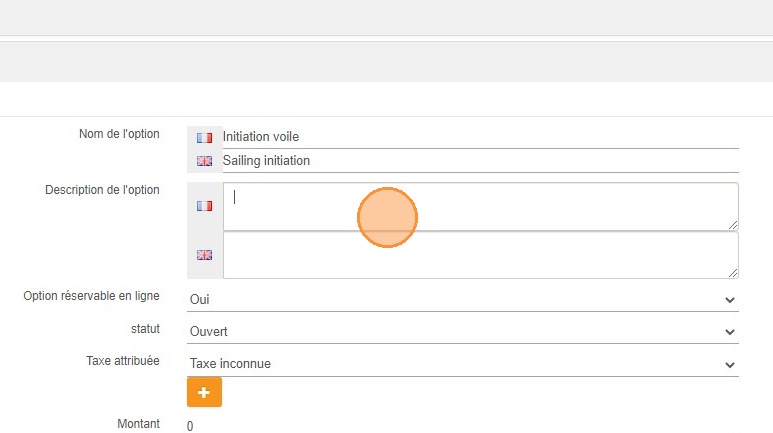Click the Description de l'option label

[x=102, y=190]
